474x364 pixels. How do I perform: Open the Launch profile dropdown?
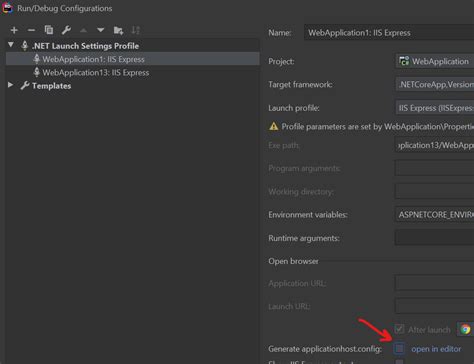click(435, 108)
